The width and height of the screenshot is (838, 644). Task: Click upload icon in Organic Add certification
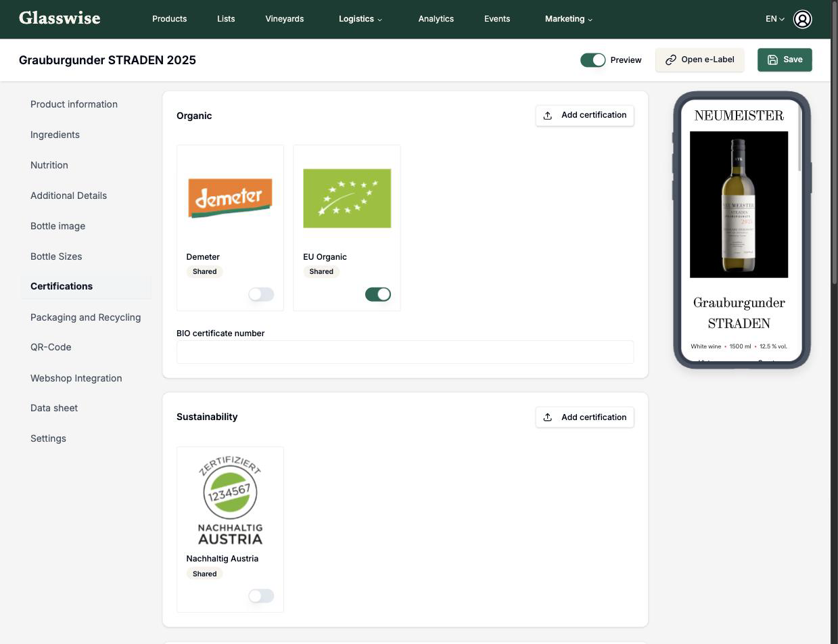click(x=548, y=116)
